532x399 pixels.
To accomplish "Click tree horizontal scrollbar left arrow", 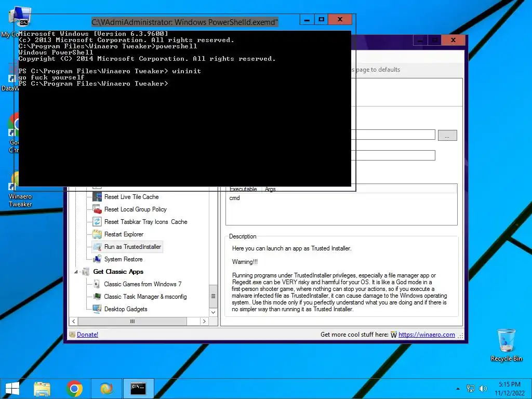I will tap(74, 321).
